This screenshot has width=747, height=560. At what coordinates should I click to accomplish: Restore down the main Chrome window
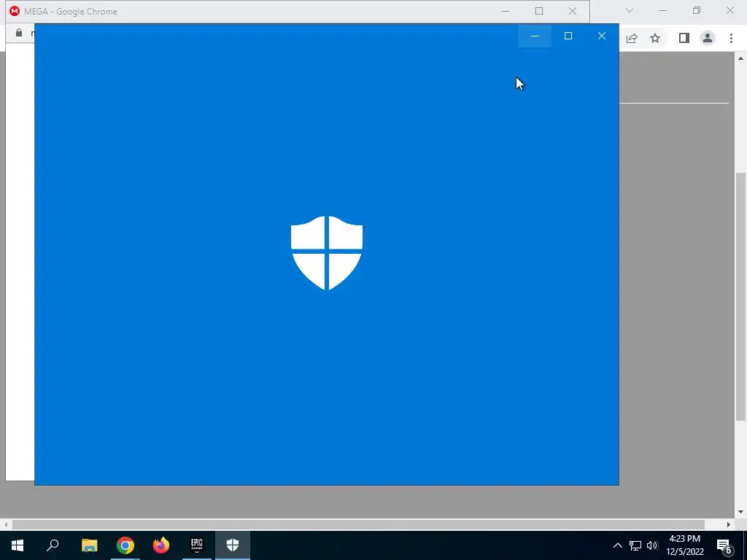pyautogui.click(x=697, y=10)
